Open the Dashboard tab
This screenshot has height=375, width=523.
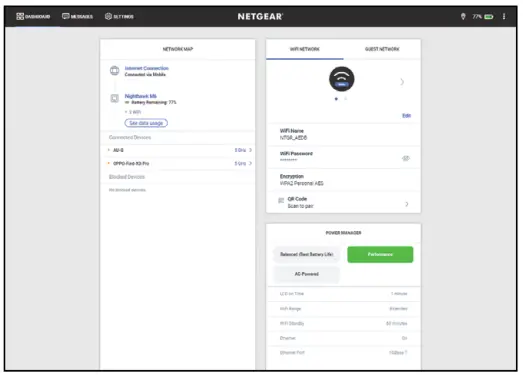tap(33, 16)
